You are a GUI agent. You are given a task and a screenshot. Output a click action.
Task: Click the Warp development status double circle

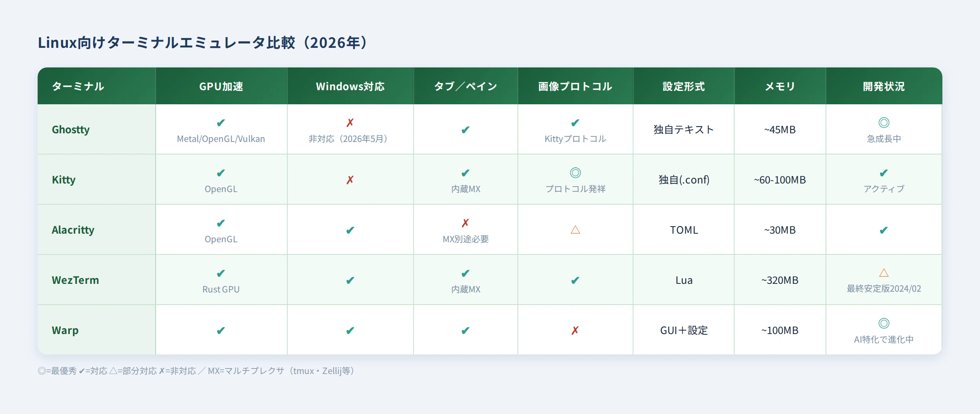coord(884,323)
